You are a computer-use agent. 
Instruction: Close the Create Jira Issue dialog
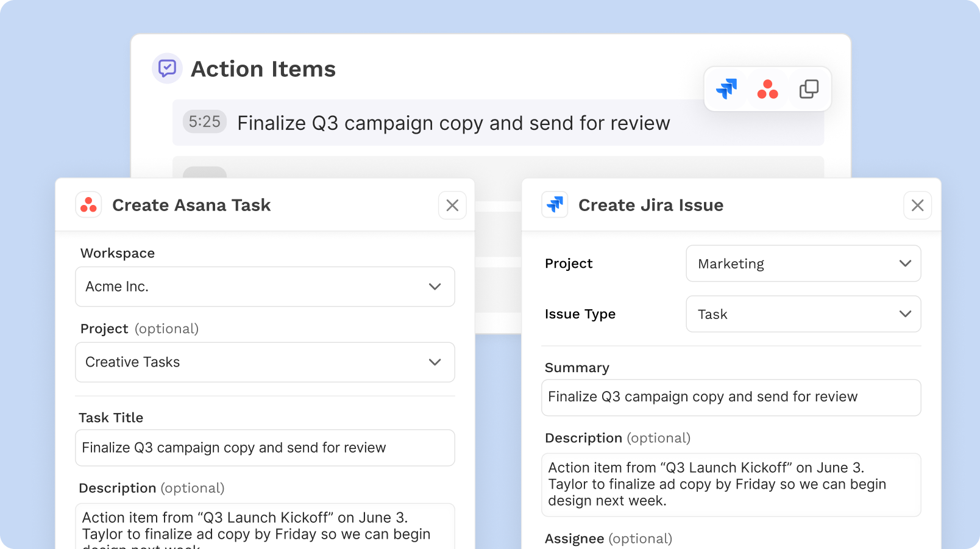pyautogui.click(x=918, y=206)
